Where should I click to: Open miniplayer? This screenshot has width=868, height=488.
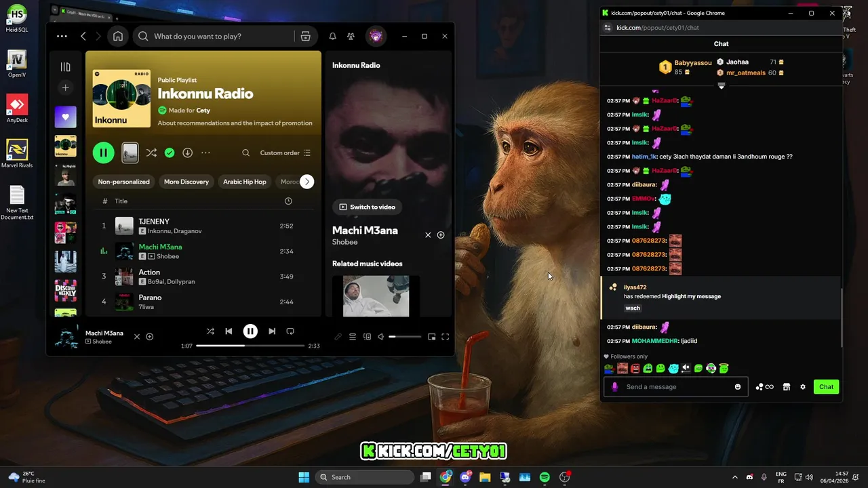431,337
